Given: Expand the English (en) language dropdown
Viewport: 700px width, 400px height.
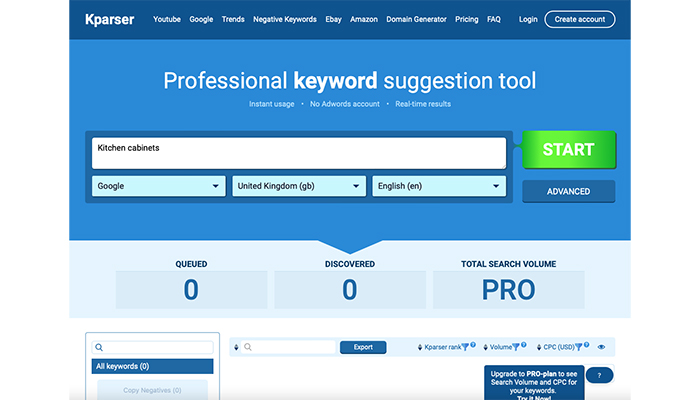Looking at the screenshot, I should point(439,186).
